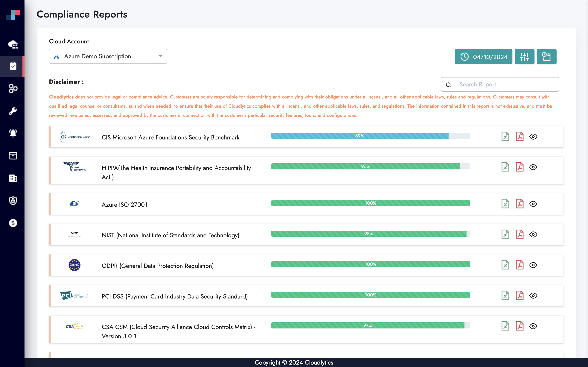The height and width of the screenshot is (367, 588).
Task: Download Excel report for NIST
Action: click(505, 234)
